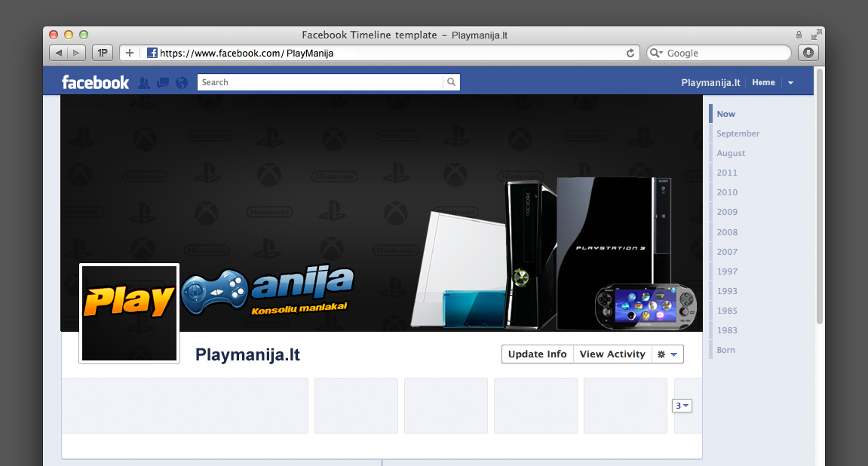Click the View Activity button

pos(612,354)
